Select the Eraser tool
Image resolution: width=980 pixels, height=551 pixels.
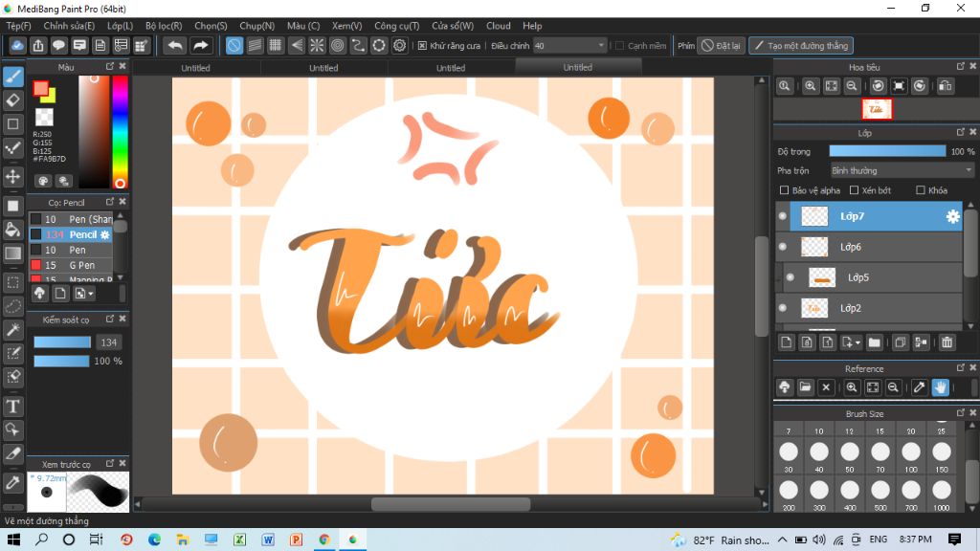13,99
